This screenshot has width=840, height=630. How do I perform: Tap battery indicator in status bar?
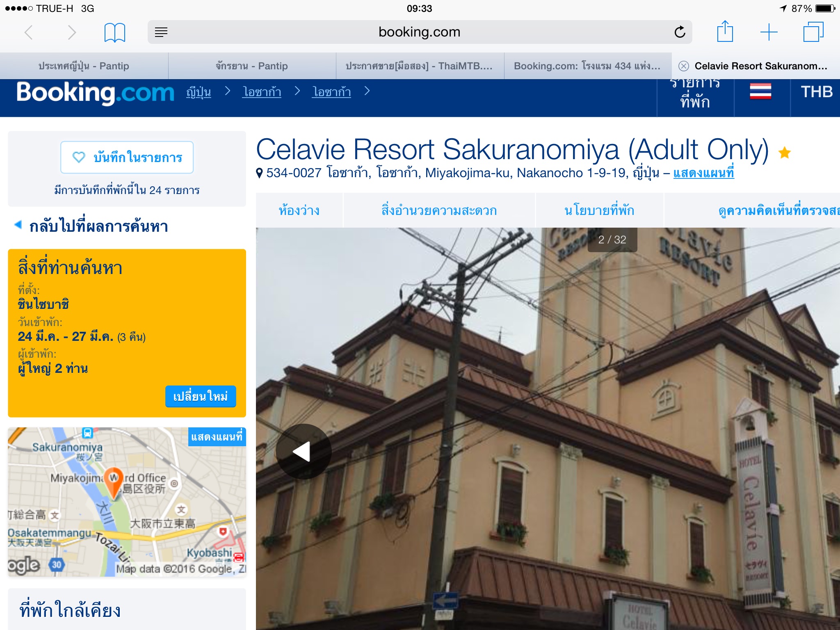[825, 8]
